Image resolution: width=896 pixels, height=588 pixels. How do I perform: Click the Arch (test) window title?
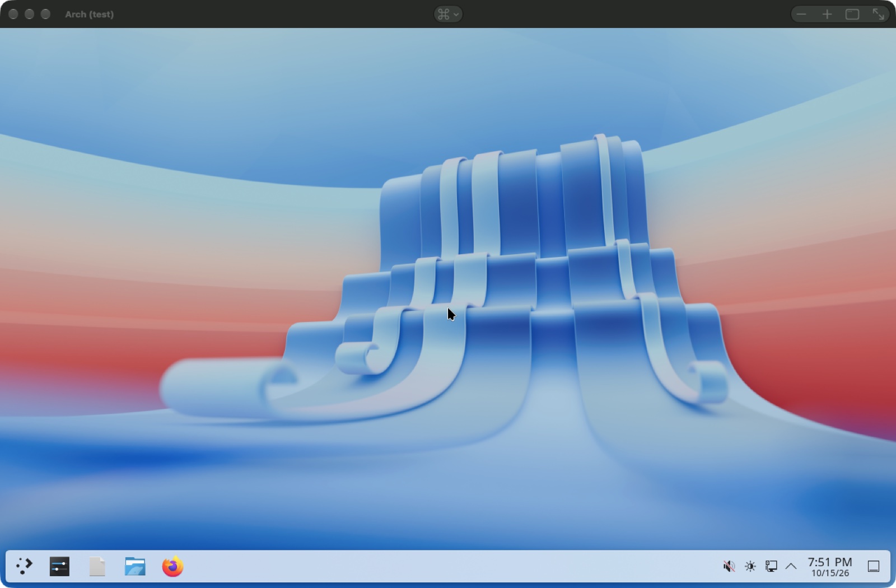(x=89, y=14)
